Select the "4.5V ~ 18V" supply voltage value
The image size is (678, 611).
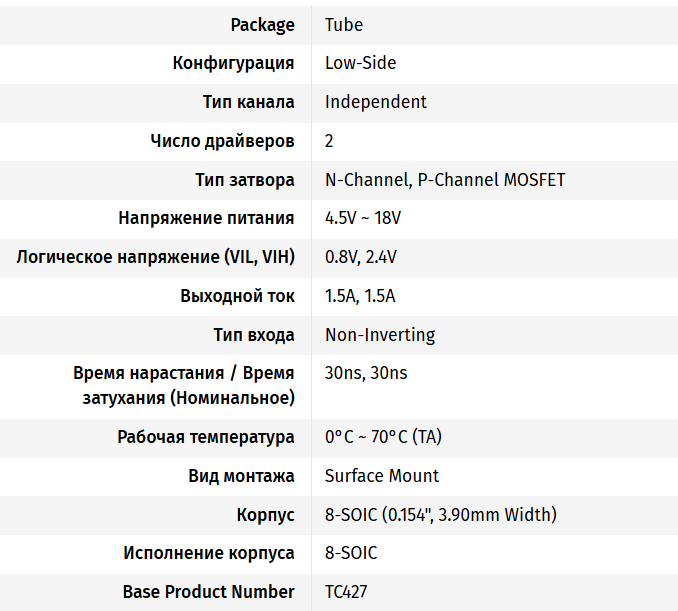(363, 218)
